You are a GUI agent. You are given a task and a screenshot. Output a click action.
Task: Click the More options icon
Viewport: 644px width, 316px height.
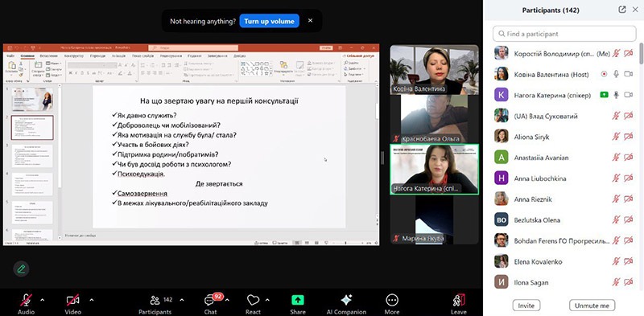pyautogui.click(x=392, y=301)
